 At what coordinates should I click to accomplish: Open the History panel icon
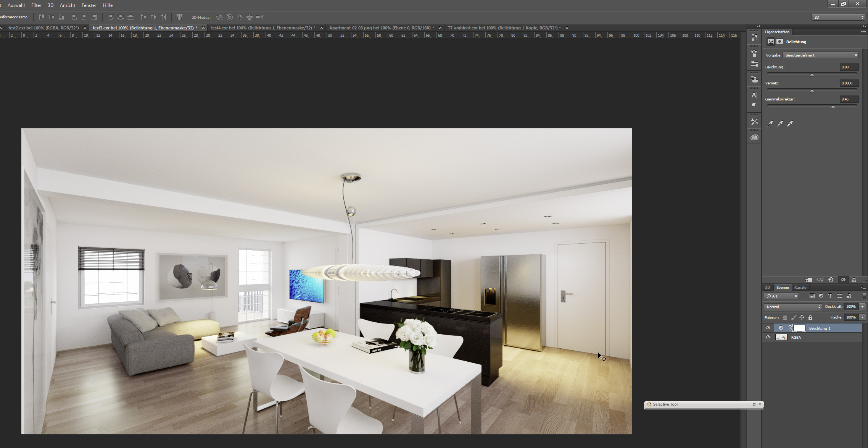754,38
